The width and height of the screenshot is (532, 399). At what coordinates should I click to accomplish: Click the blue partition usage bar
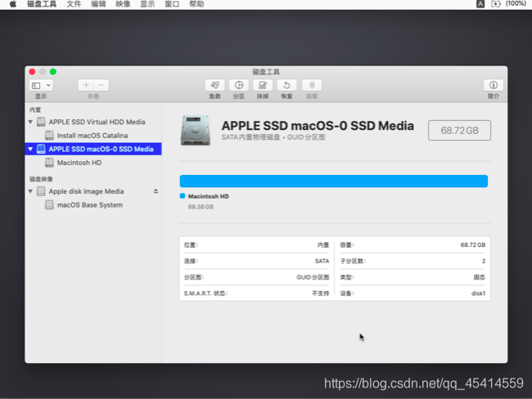click(x=334, y=181)
